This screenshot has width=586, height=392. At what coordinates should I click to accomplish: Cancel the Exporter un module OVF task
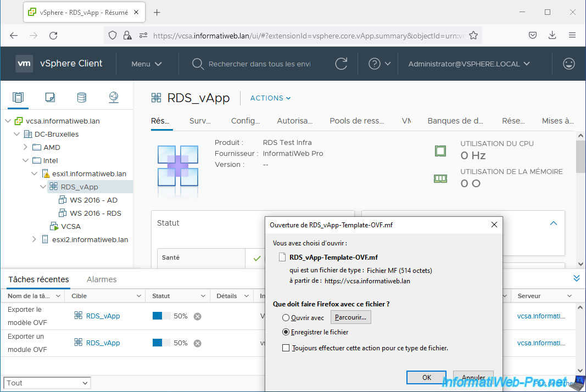(198, 344)
